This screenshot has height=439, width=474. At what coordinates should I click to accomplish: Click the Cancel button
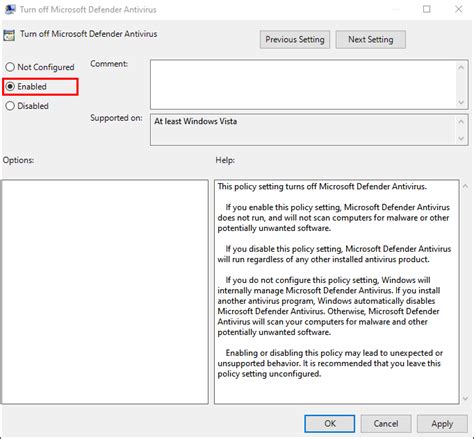tap(386, 424)
